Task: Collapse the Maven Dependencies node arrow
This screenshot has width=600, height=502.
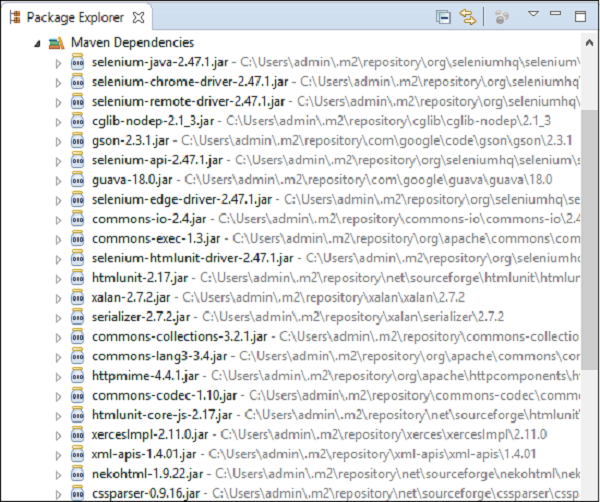Action: click(x=37, y=44)
